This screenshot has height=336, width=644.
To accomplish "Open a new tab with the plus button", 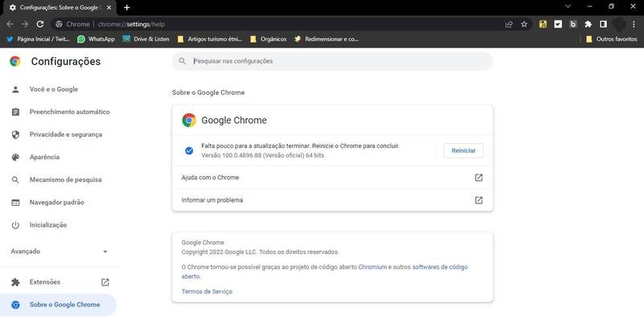I will (127, 7).
